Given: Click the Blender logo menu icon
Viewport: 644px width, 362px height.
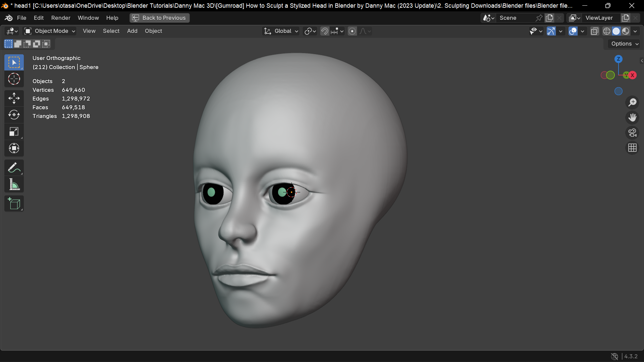Looking at the screenshot, I should [x=9, y=18].
